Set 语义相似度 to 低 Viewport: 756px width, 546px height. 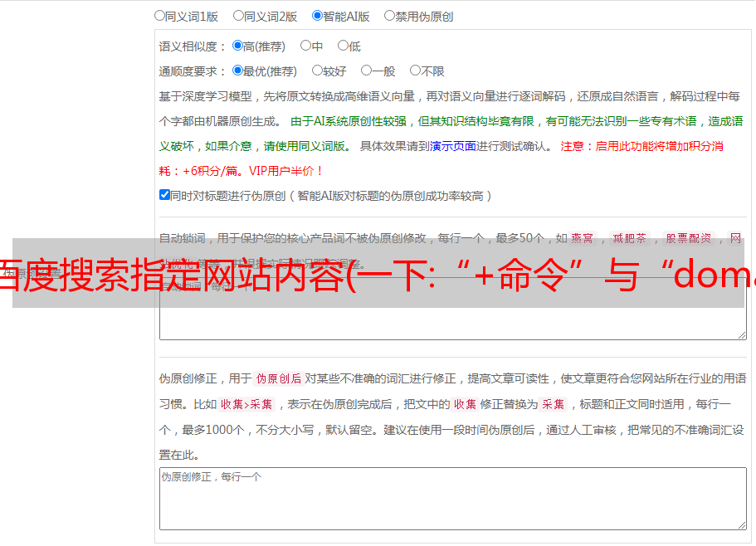point(343,46)
